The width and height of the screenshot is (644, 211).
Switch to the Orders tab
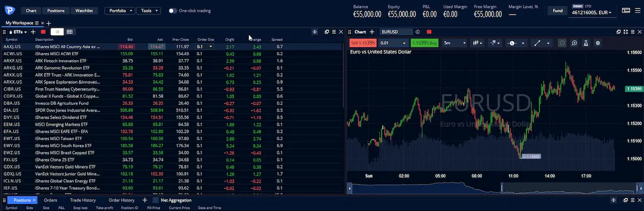pos(50,200)
